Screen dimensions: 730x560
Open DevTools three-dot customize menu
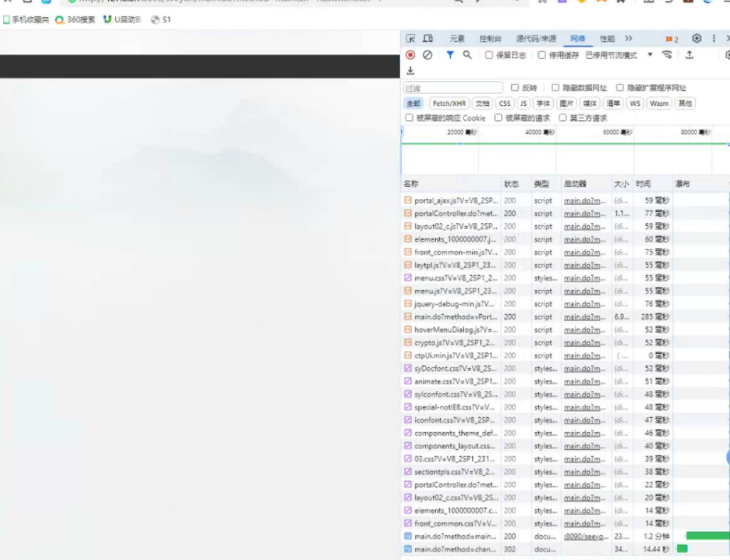pos(714,38)
